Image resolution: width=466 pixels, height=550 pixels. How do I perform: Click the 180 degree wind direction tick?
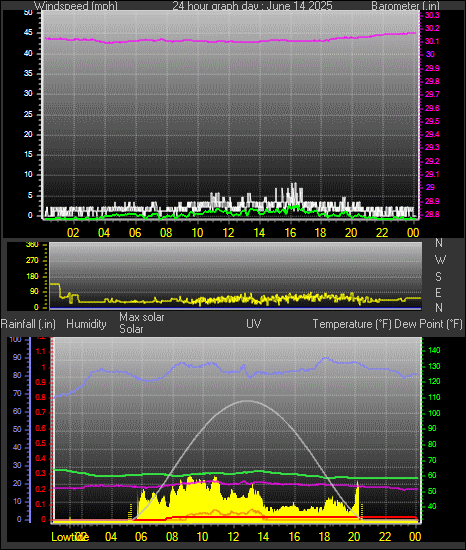click(x=32, y=276)
